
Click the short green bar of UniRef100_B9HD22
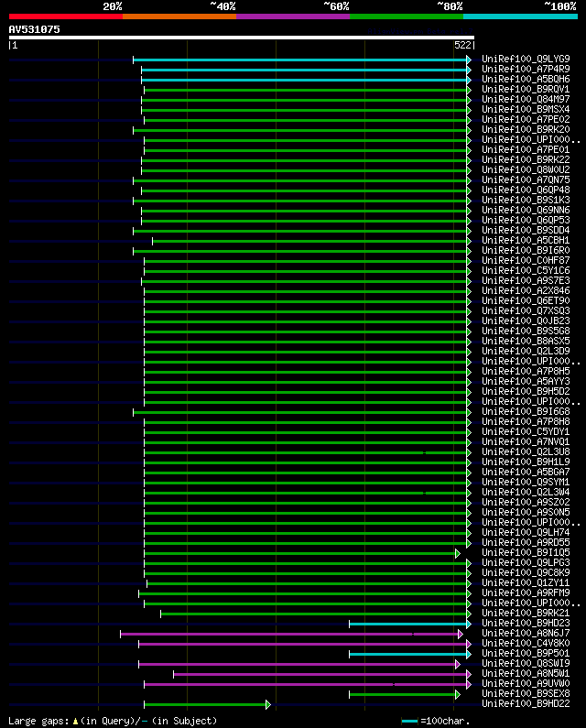(205, 705)
